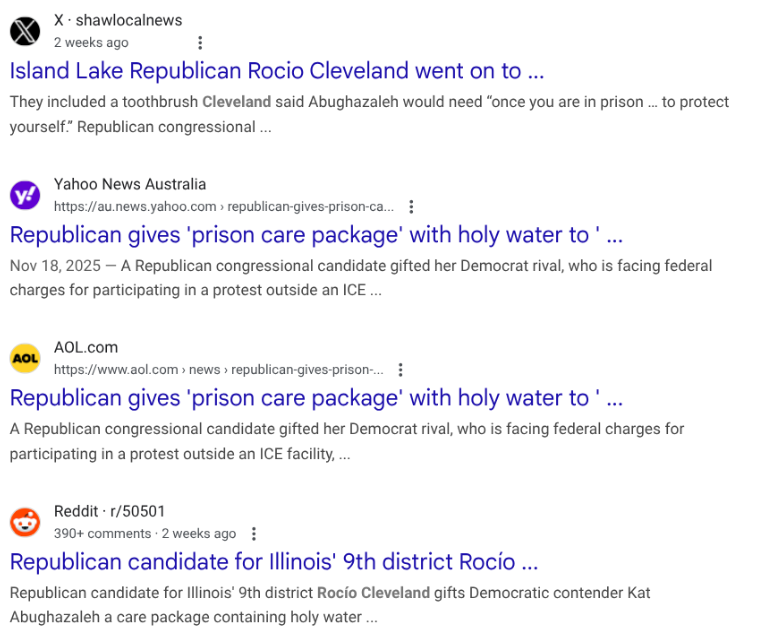Open the Yahoo News result options menu
The image size is (778, 632).
click(411, 207)
